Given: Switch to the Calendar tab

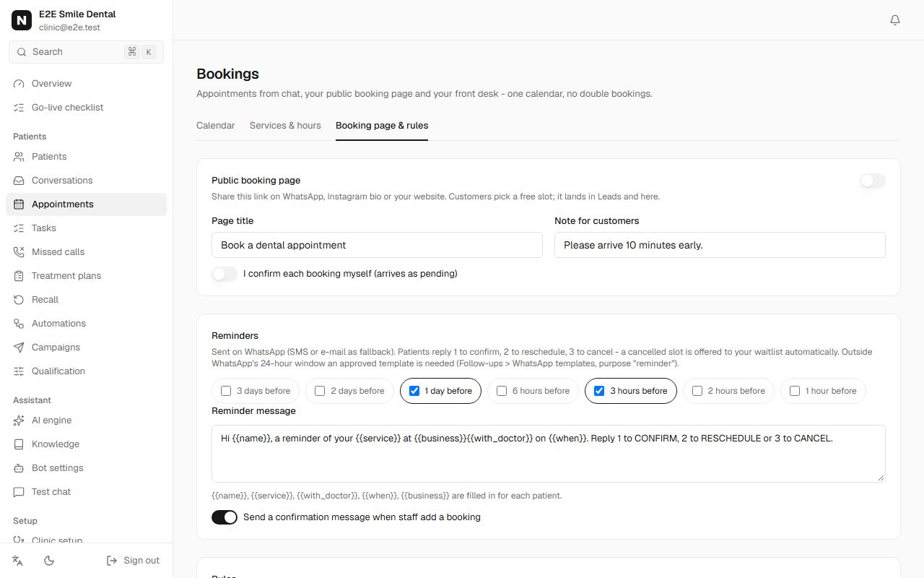Looking at the screenshot, I should (215, 126).
